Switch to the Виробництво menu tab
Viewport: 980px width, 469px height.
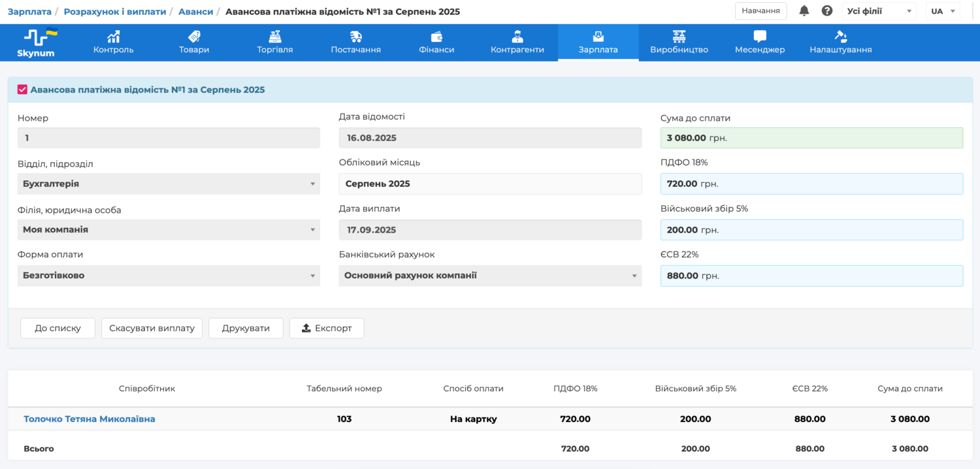pos(679,42)
